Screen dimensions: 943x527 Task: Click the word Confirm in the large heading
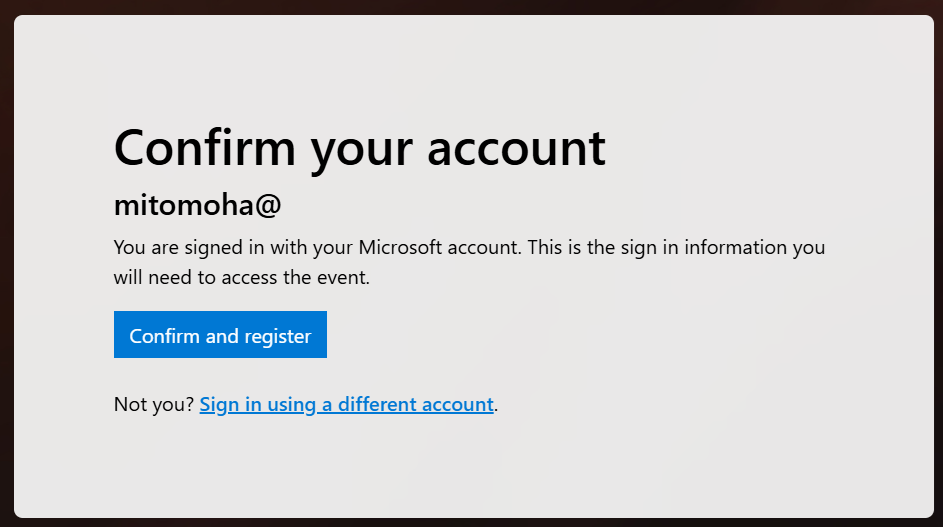204,148
